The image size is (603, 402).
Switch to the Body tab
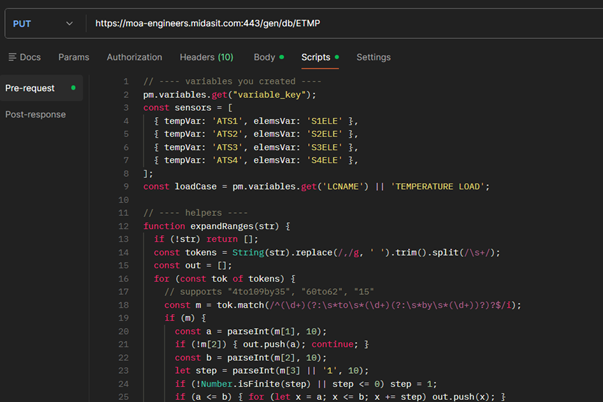pyautogui.click(x=264, y=58)
